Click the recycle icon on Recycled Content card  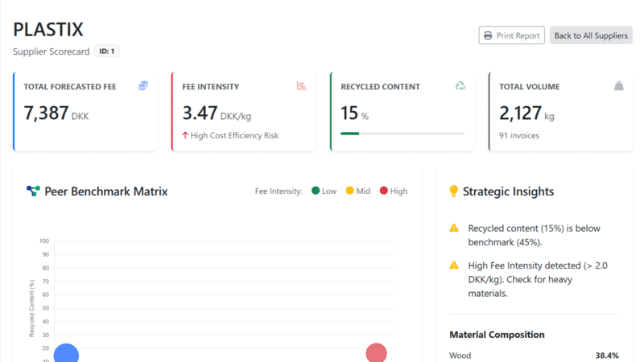460,86
